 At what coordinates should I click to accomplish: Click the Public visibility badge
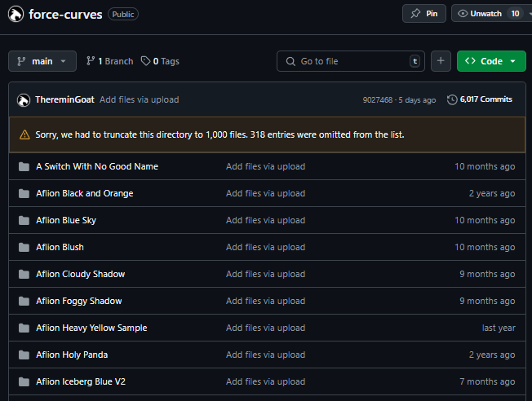pos(123,14)
